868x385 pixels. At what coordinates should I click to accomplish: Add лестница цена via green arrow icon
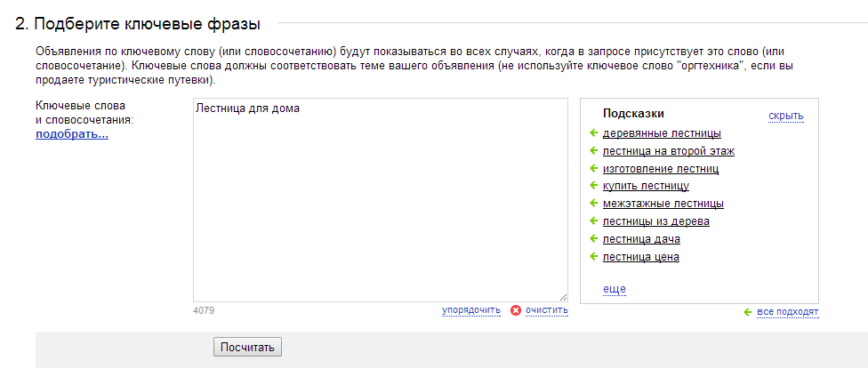(593, 257)
